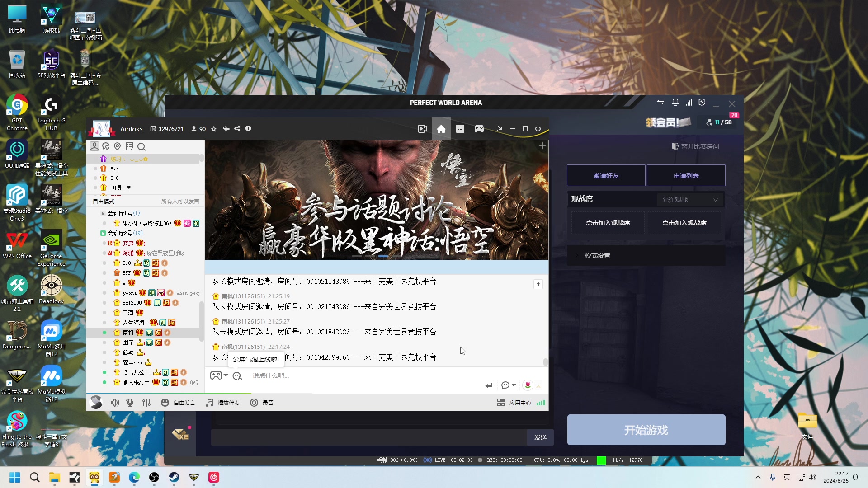Open the gamepad games icon in header

point(479,129)
